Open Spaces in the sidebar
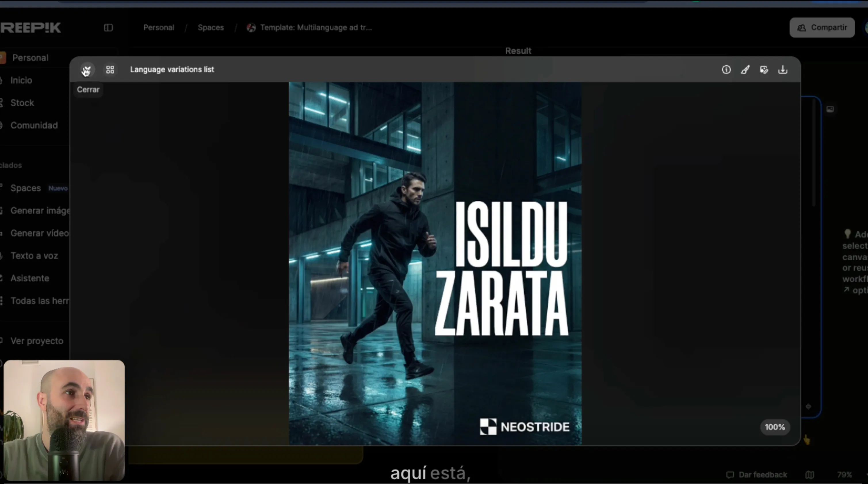 point(26,188)
